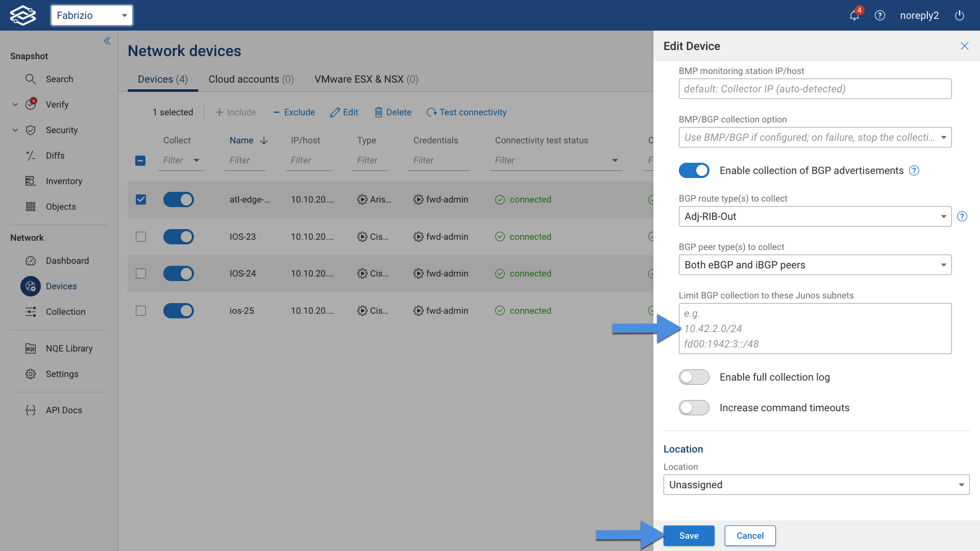The width and height of the screenshot is (980, 551).
Task: Click the help question mark in top bar
Action: tap(879, 15)
